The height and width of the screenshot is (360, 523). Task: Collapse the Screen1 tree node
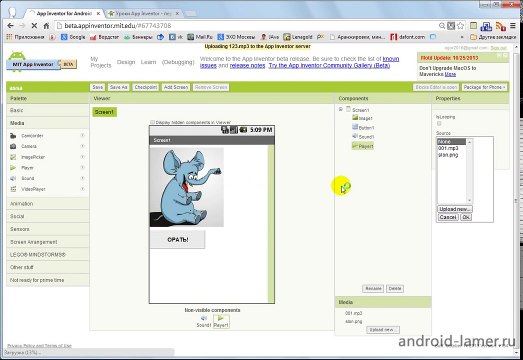tap(341, 109)
